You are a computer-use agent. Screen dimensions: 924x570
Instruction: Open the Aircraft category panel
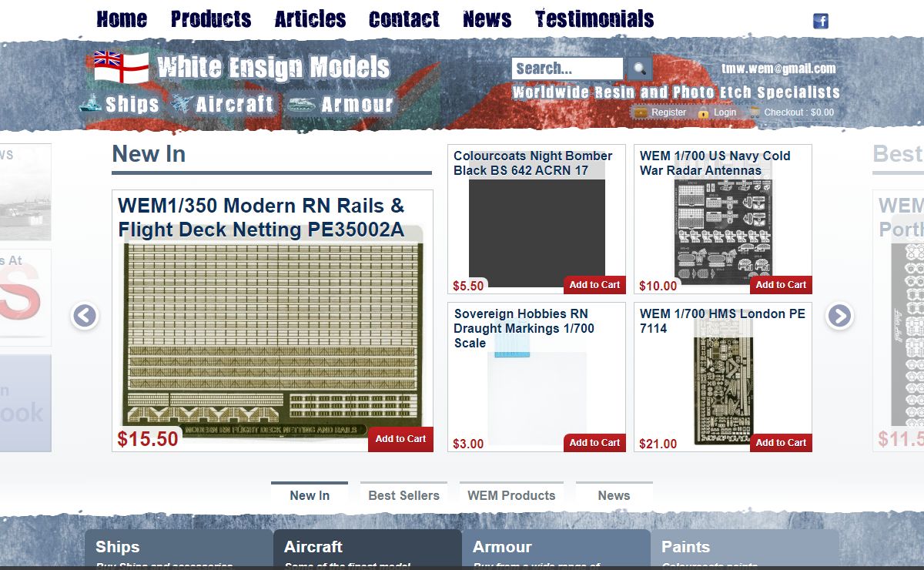point(367,548)
